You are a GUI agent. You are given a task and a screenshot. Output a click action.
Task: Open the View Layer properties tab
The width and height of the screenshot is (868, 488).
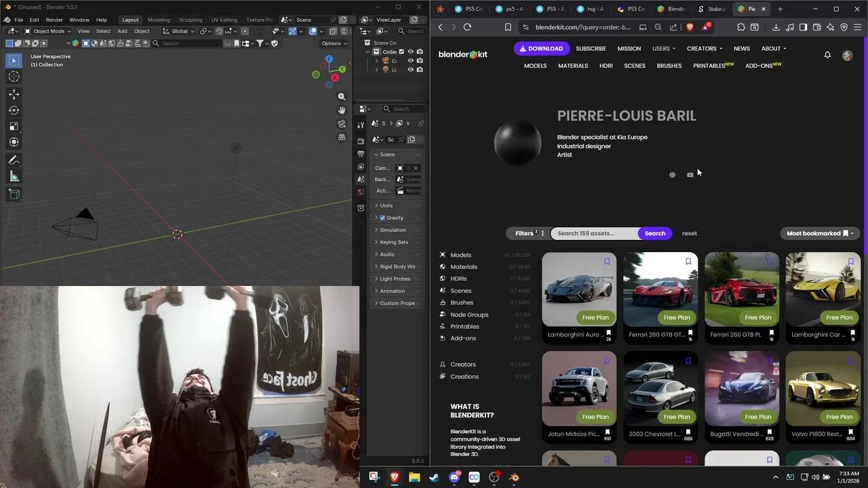tap(361, 167)
